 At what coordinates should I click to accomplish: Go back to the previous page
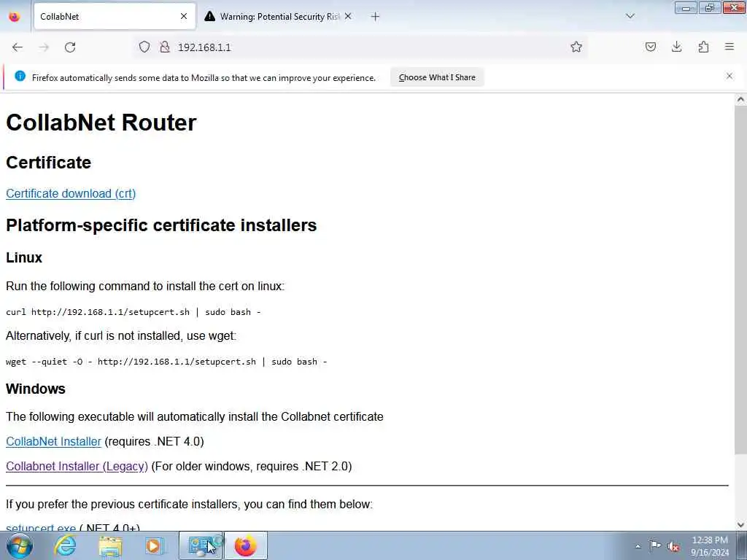18,47
